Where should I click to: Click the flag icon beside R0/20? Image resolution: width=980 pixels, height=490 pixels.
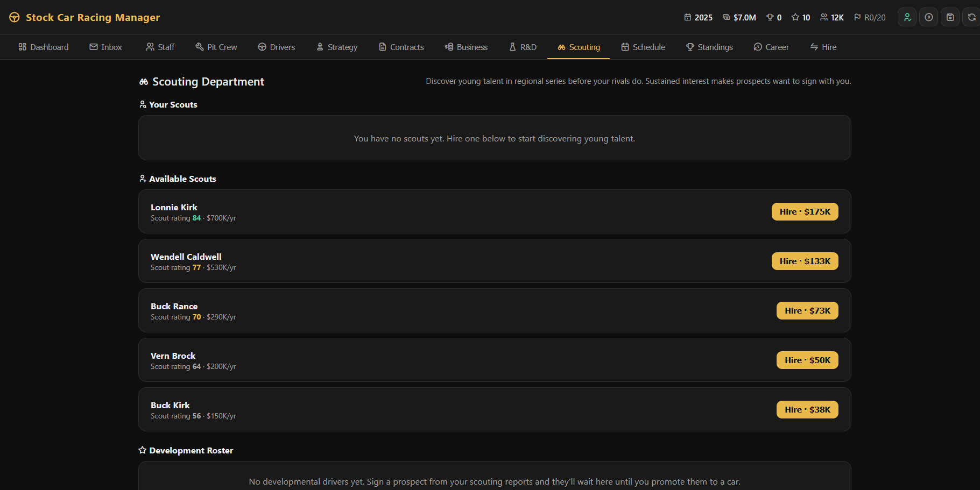coord(857,17)
